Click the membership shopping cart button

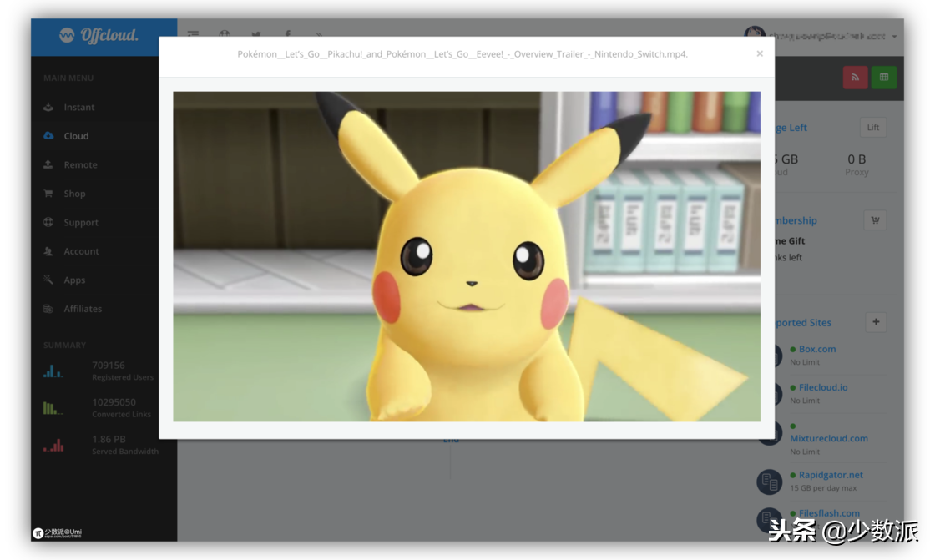click(x=875, y=220)
